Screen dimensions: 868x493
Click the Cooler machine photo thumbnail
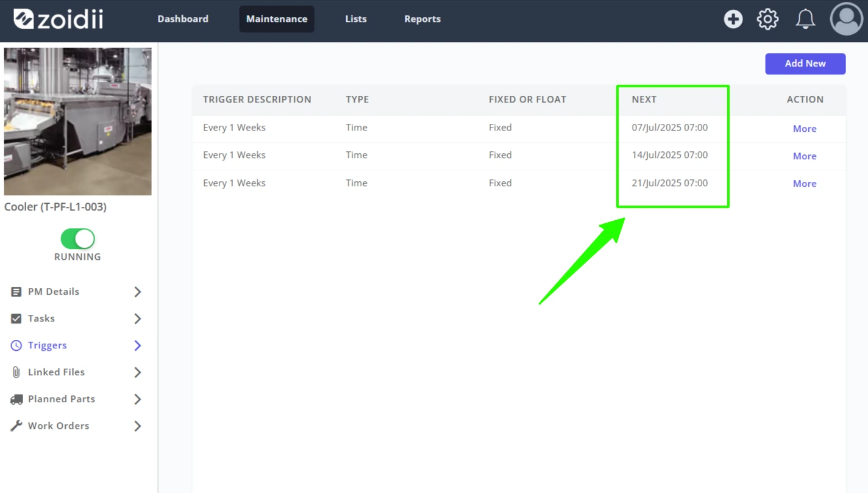(78, 121)
